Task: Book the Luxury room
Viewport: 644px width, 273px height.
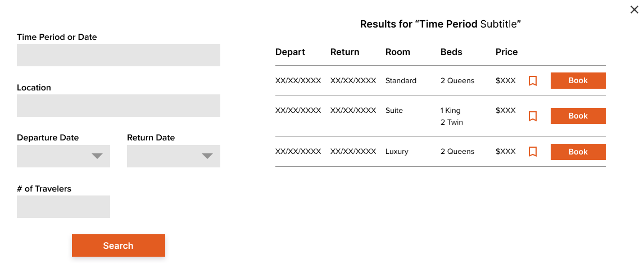Action: 578,152
